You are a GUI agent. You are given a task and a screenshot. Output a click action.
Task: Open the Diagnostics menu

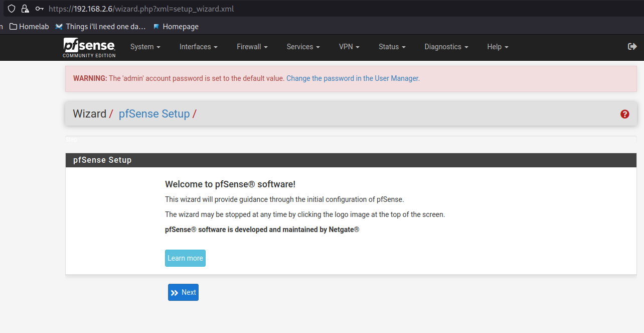446,47
